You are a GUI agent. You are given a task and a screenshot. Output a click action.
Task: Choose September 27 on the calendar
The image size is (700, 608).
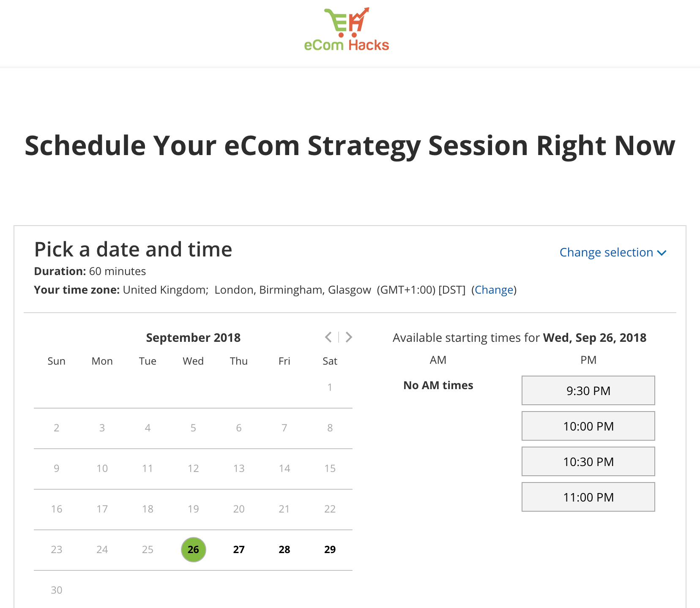click(x=239, y=550)
